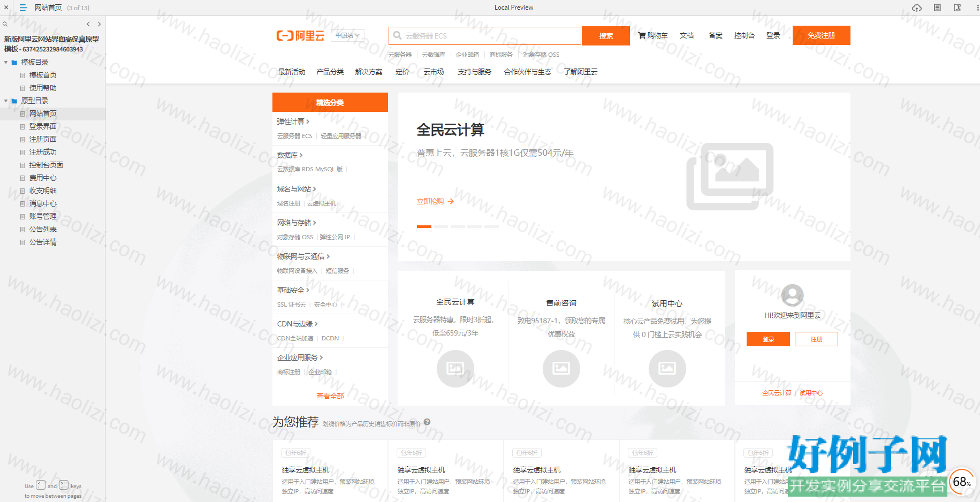Expand the CDN与边缘 category
Viewport: 980px width, 502px height.
click(298, 324)
